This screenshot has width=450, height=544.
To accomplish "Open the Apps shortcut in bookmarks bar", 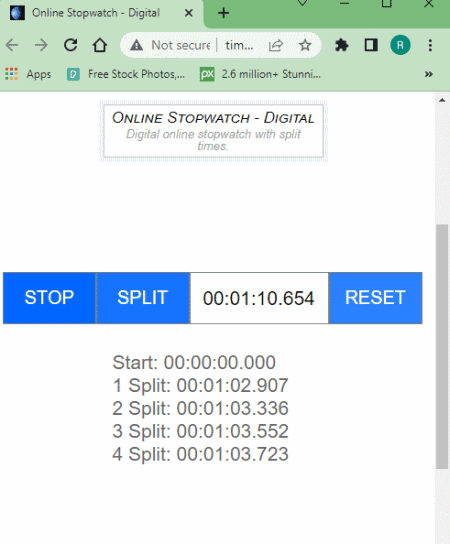I will click(28, 74).
